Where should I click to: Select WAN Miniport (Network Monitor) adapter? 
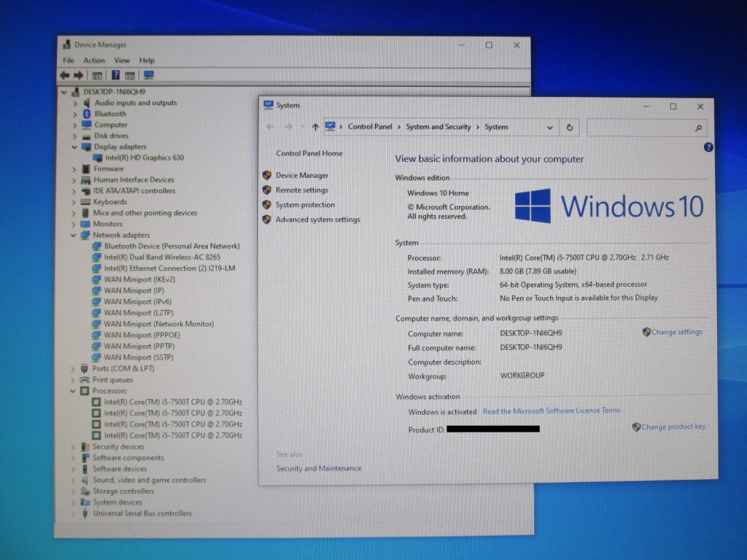(159, 324)
